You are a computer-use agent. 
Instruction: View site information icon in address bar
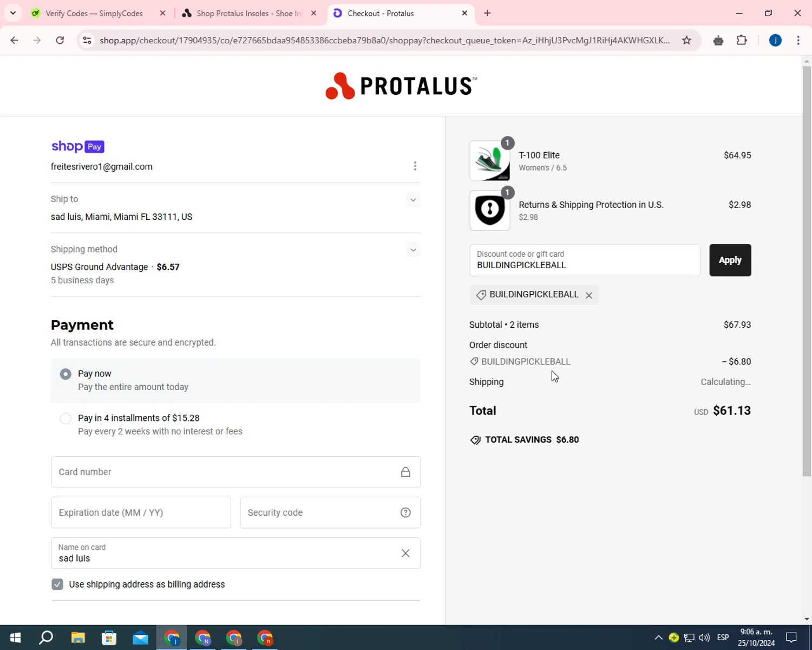87,40
